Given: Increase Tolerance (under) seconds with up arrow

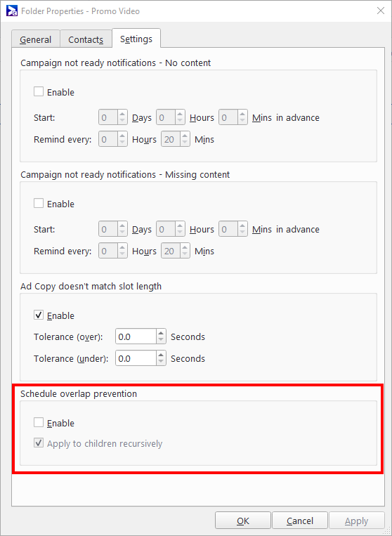Looking at the screenshot, I should click(161, 355).
